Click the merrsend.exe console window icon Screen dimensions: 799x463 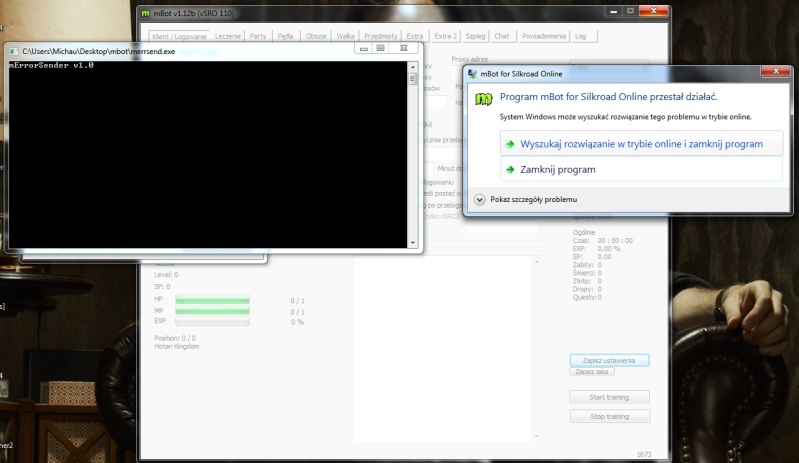tap(14, 51)
